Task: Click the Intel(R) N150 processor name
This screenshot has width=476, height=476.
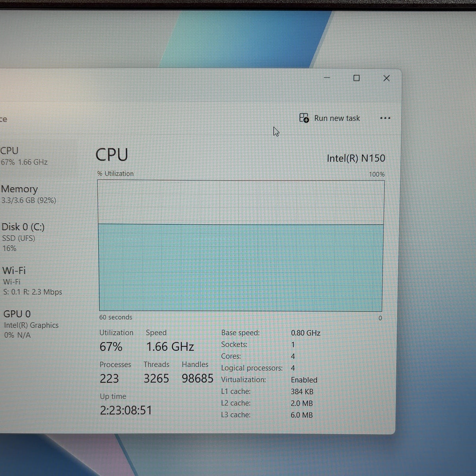Action: point(356,158)
